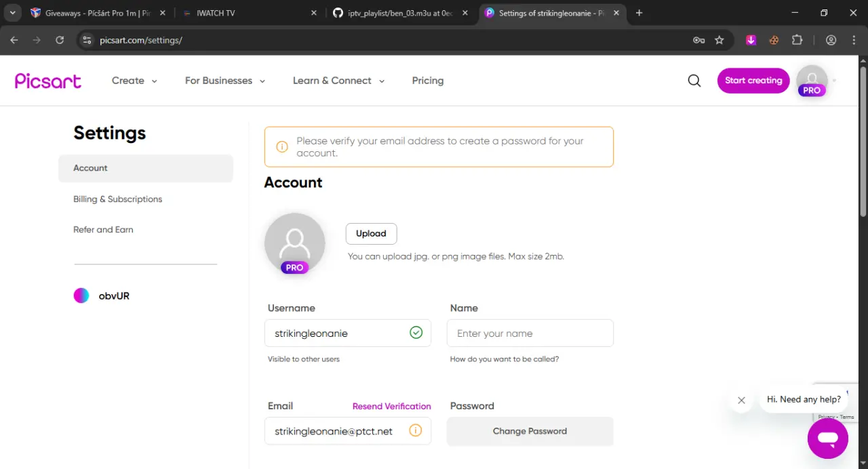Bookmark this page with star icon

(719, 40)
